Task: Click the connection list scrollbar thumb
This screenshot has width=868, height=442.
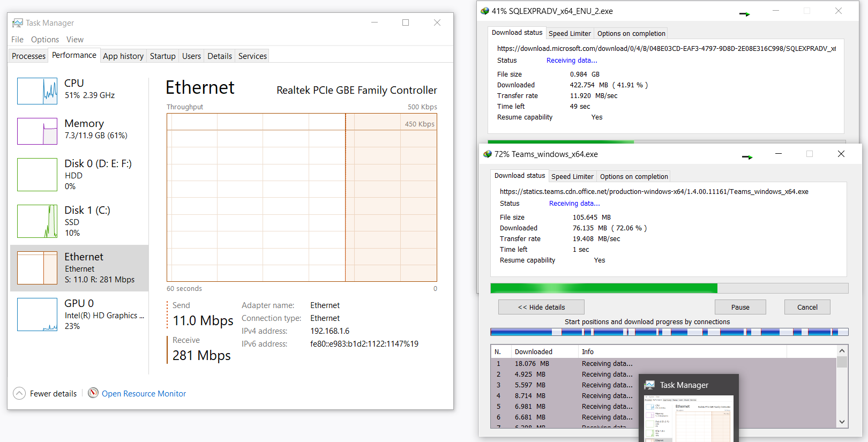Action: (842, 362)
